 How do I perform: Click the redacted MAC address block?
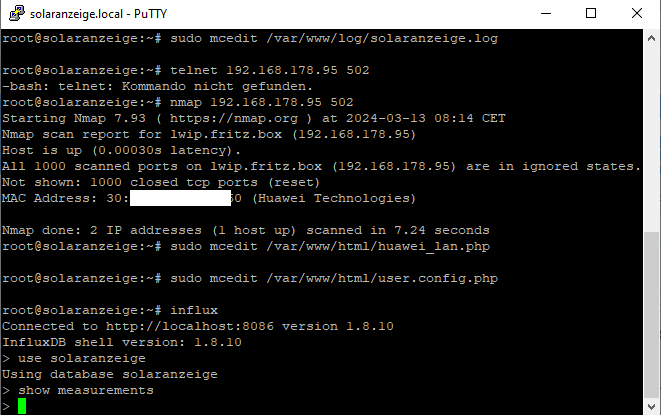point(180,198)
